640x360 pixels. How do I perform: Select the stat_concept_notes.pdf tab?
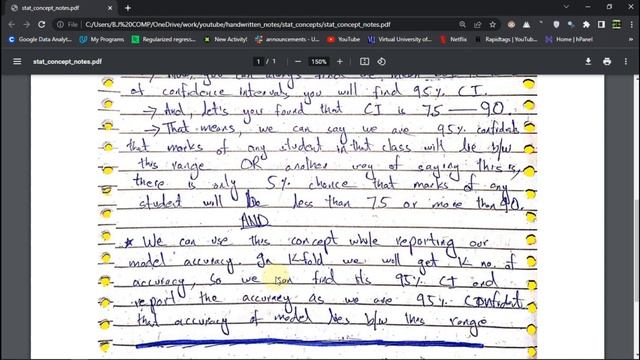tap(61, 8)
